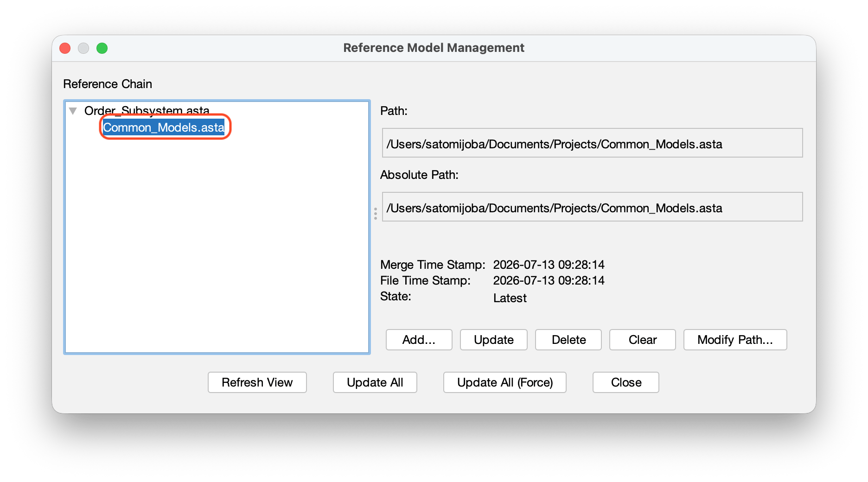
Task: Select Common_Models.asta tree item
Action: tap(164, 127)
